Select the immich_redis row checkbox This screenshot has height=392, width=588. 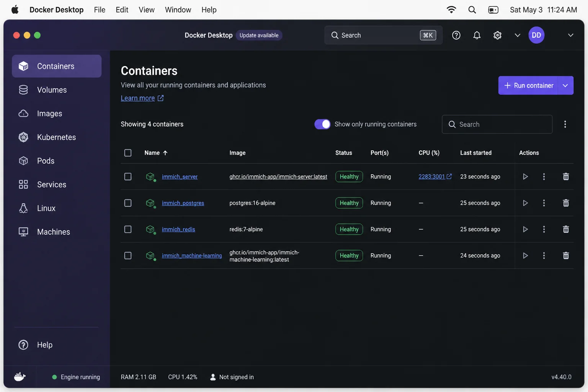coord(128,229)
